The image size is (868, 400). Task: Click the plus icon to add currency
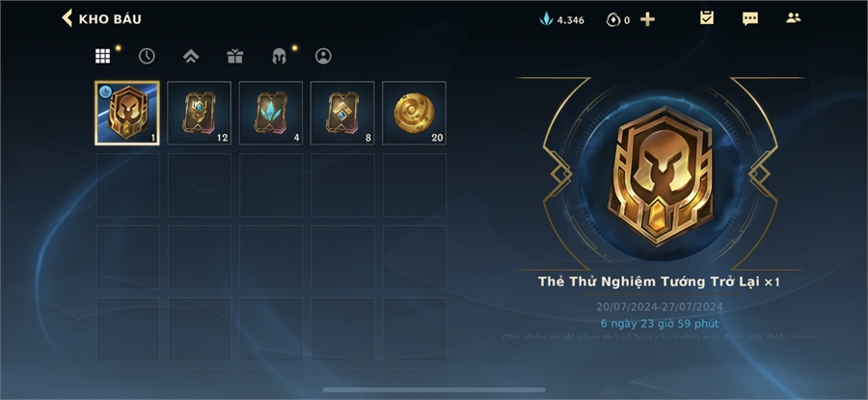(647, 20)
